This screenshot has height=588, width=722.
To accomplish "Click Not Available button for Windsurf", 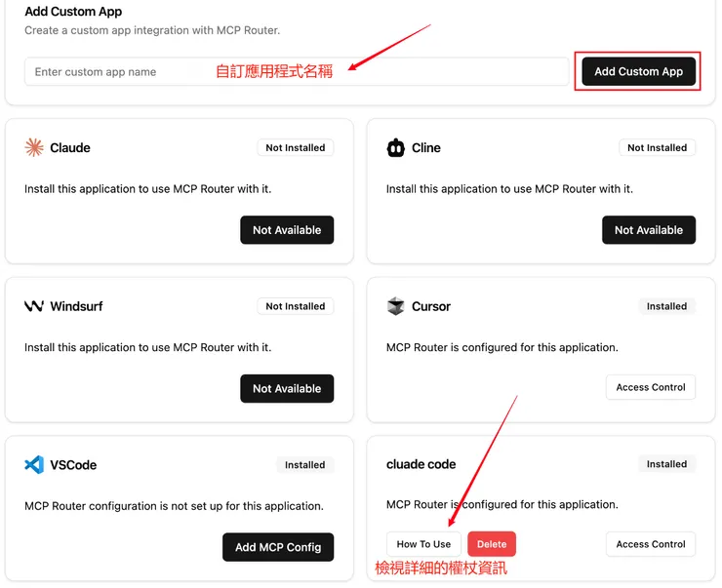I will 287,388.
